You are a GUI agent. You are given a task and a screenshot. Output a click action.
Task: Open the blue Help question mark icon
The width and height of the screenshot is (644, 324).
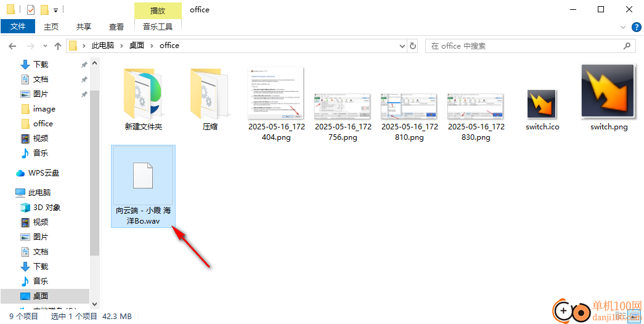(x=636, y=28)
